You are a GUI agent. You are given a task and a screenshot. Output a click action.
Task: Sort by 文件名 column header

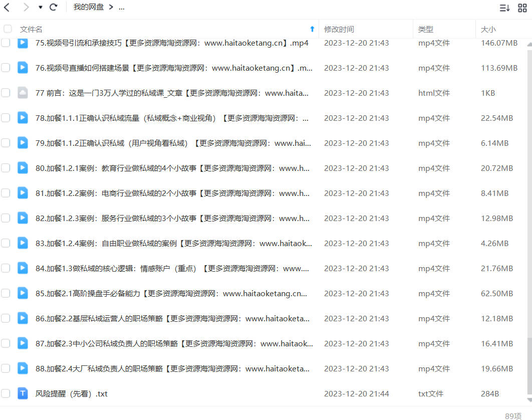point(31,30)
